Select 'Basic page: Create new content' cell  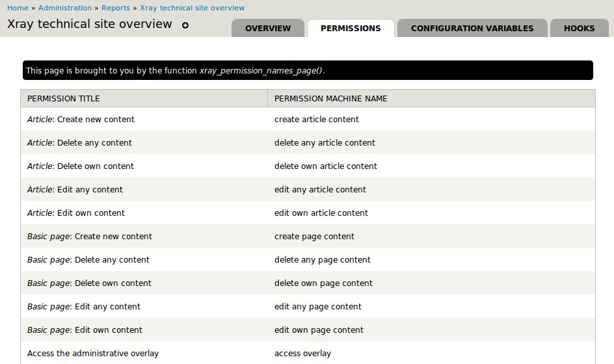(144, 237)
